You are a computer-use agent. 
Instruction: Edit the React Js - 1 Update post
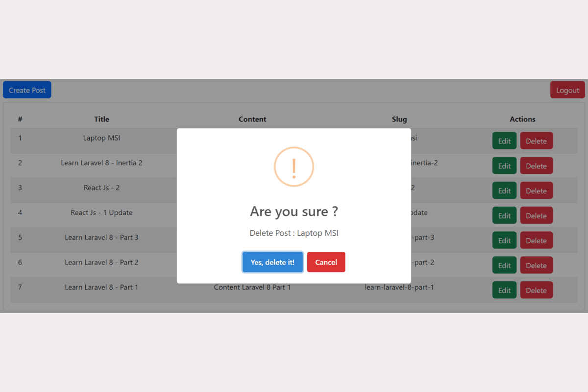pyautogui.click(x=504, y=216)
